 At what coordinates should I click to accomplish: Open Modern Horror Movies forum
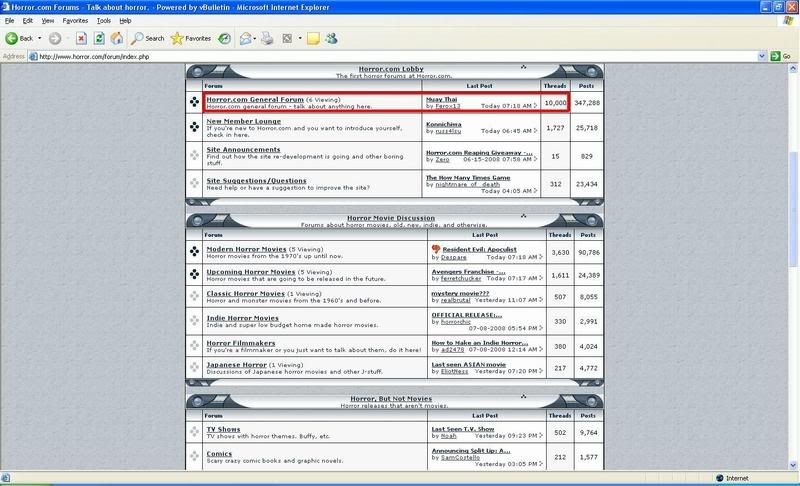246,249
